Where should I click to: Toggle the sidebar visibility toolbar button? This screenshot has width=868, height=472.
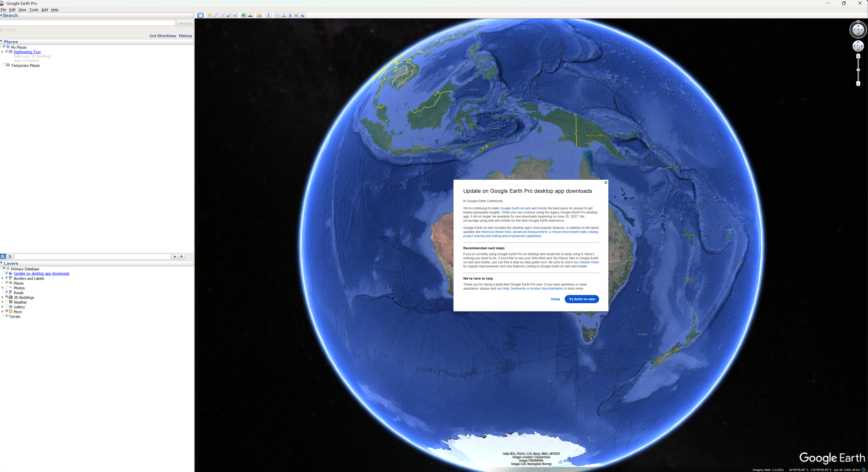tap(200, 16)
